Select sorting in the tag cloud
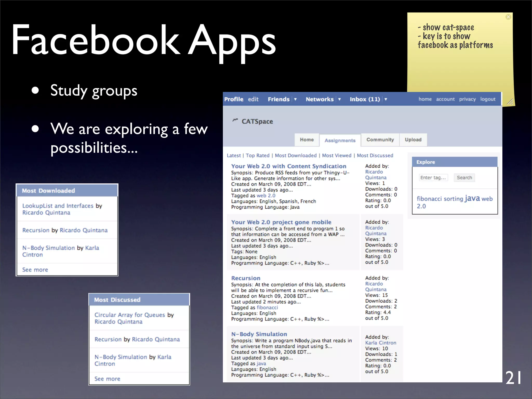The width and height of the screenshot is (532, 399). [x=453, y=199]
